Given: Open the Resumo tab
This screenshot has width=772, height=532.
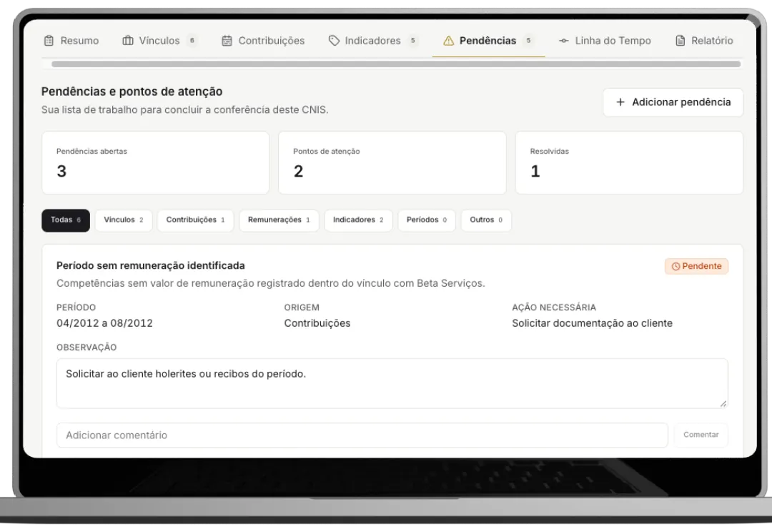Looking at the screenshot, I should pyautogui.click(x=71, y=40).
